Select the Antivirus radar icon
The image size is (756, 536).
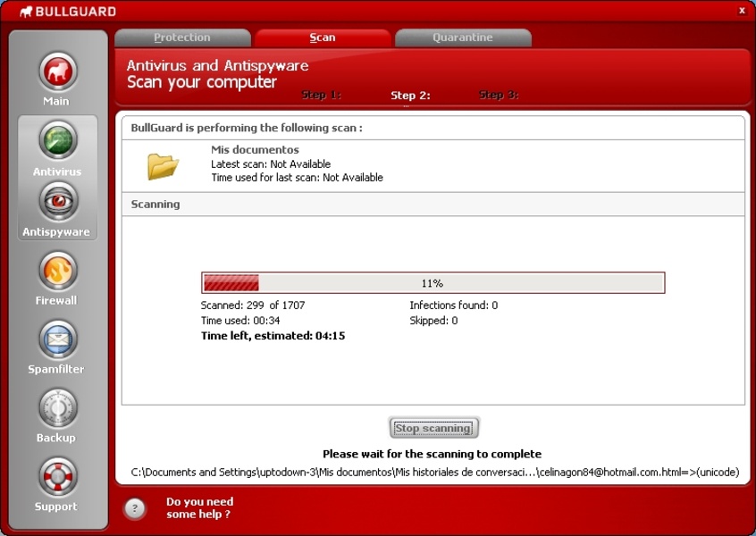[x=57, y=140]
